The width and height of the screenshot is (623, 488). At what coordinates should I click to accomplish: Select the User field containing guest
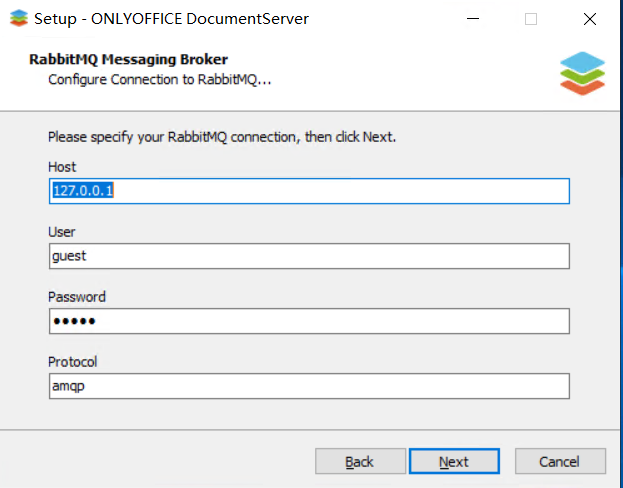(x=309, y=256)
